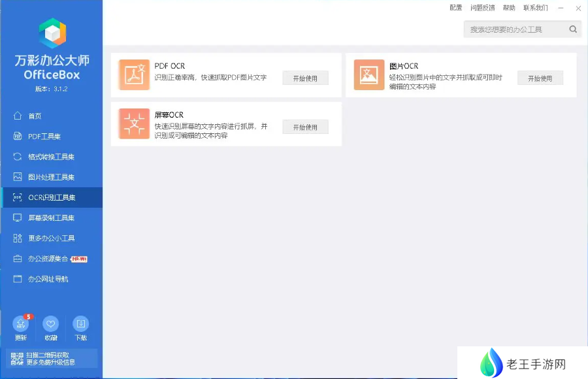
Task: Click the search magnifier icon
Action: coord(573,29)
